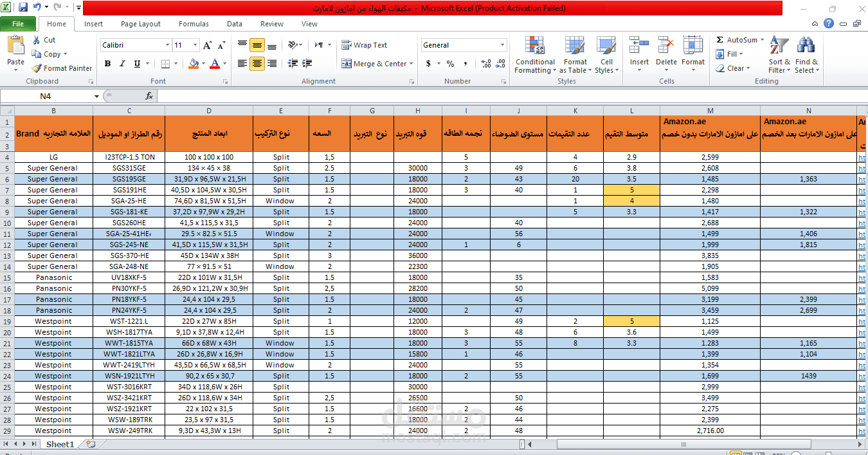Image resolution: width=868 pixels, height=455 pixels.
Task: Toggle Bold formatting
Action: [107, 64]
